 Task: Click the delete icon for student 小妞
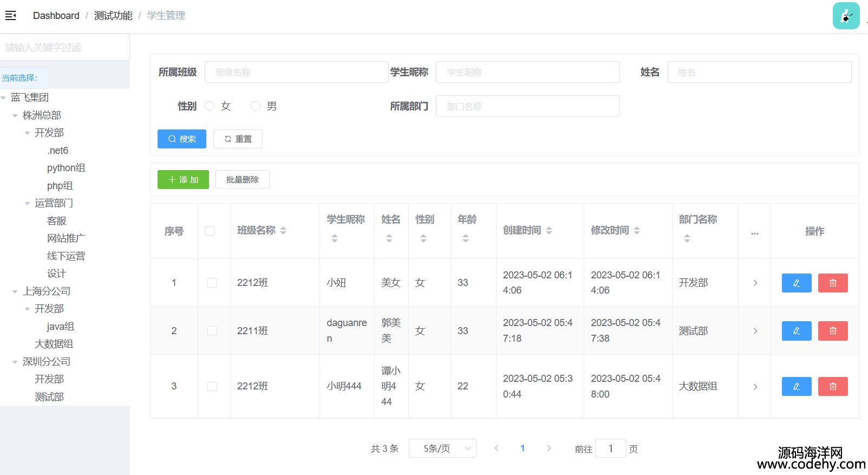pos(832,283)
